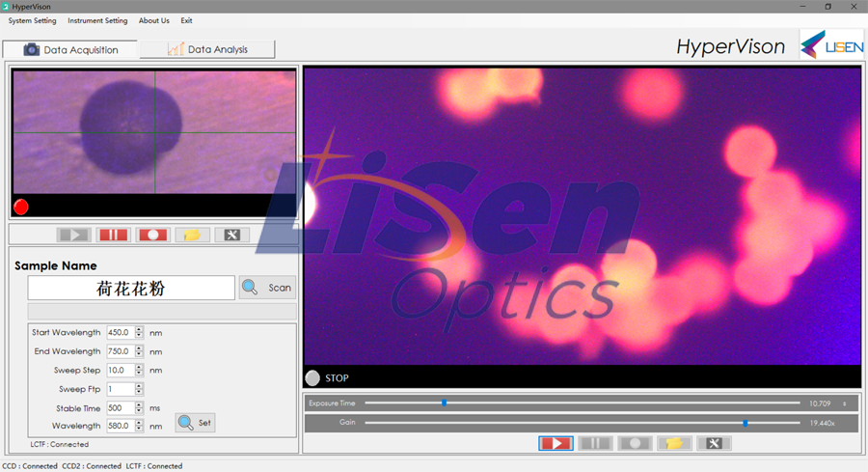The image size is (868, 472).
Task: Click the main fluorescence image view
Action: coord(582,216)
